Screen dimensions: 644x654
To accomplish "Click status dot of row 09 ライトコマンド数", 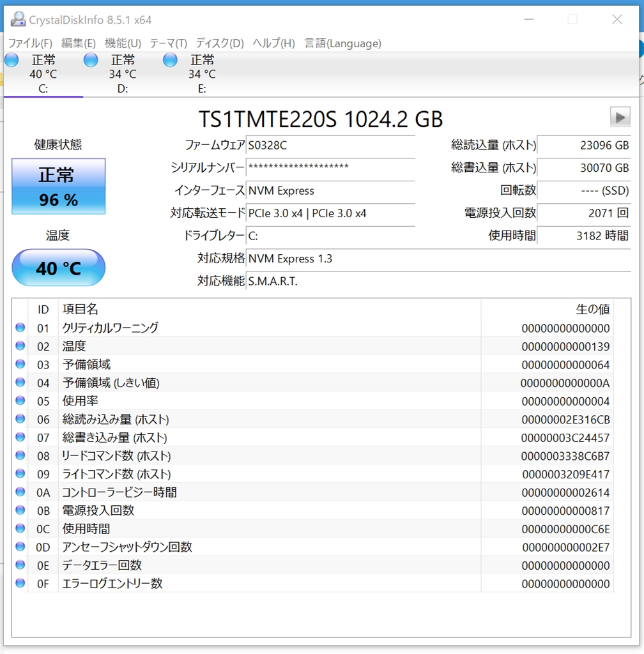I will pyautogui.click(x=20, y=473).
